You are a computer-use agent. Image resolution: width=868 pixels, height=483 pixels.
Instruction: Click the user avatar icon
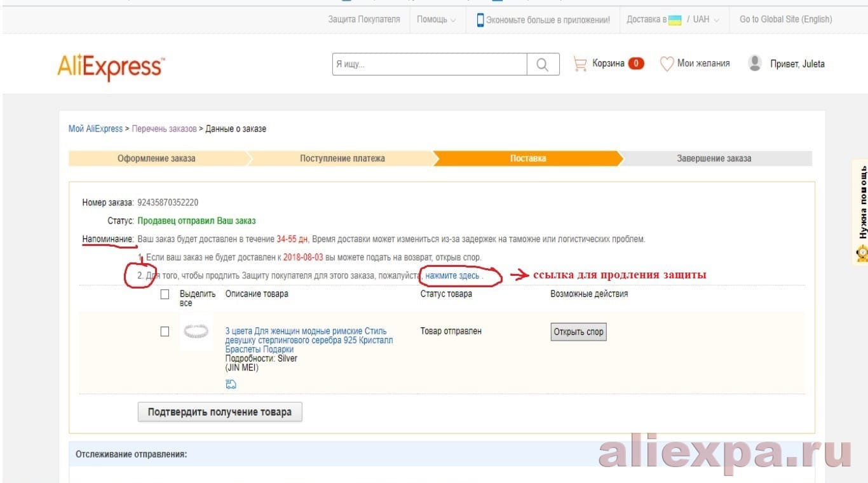pos(755,63)
